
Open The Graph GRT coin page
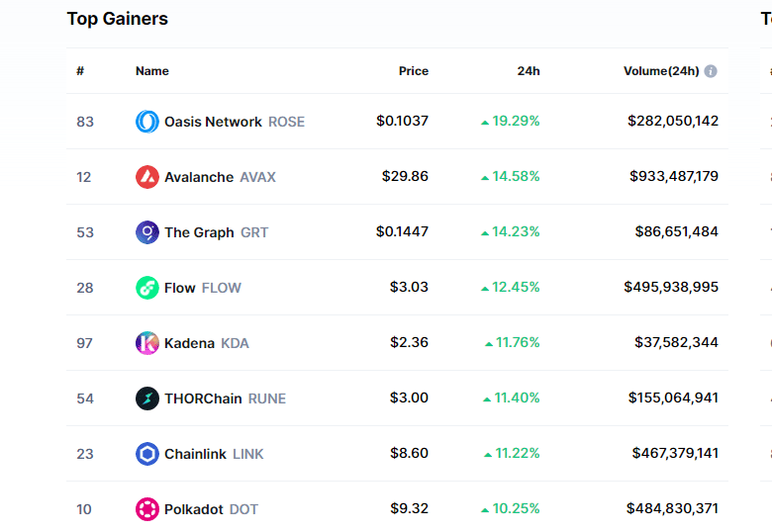pyautogui.click(x=216, y=232)
